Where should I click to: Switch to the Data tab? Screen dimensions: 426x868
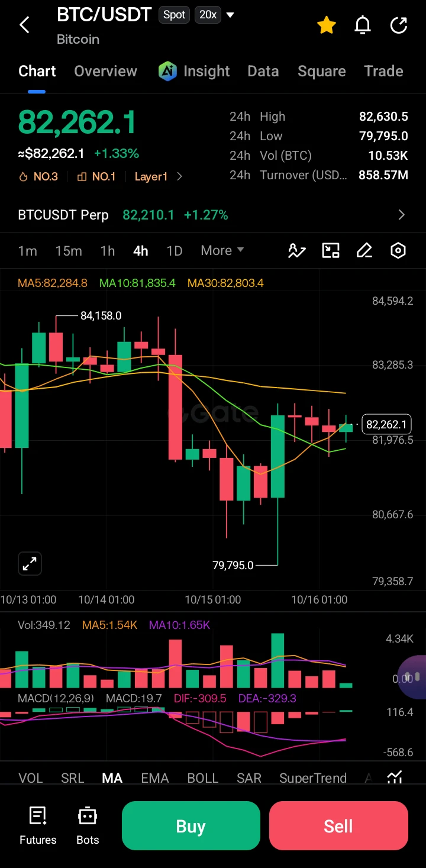263,71
